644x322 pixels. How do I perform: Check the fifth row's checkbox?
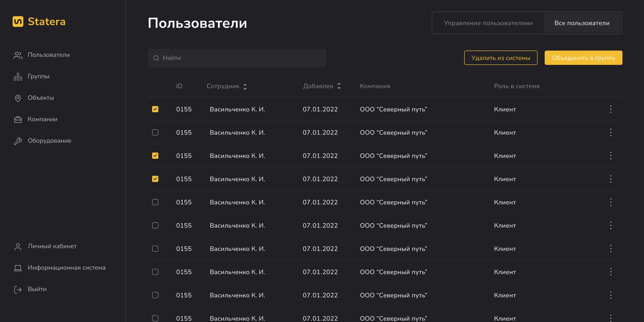(x=155, y=202)
